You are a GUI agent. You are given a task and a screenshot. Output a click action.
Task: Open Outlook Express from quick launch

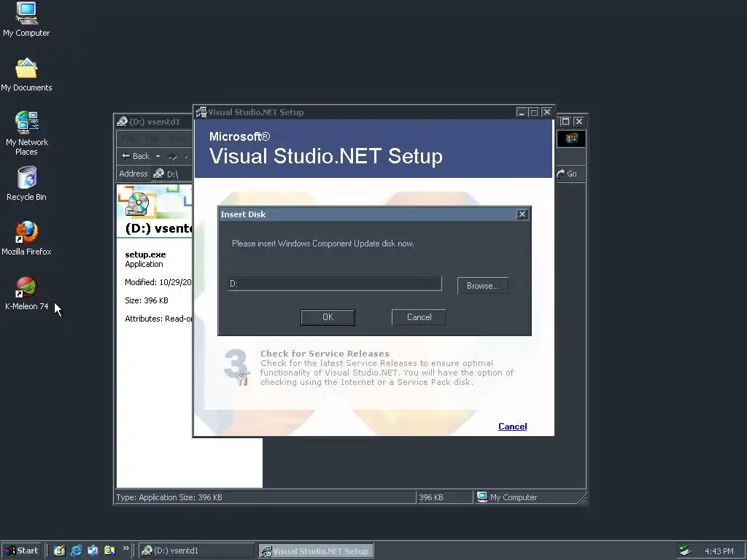click(x=93, y=551)
